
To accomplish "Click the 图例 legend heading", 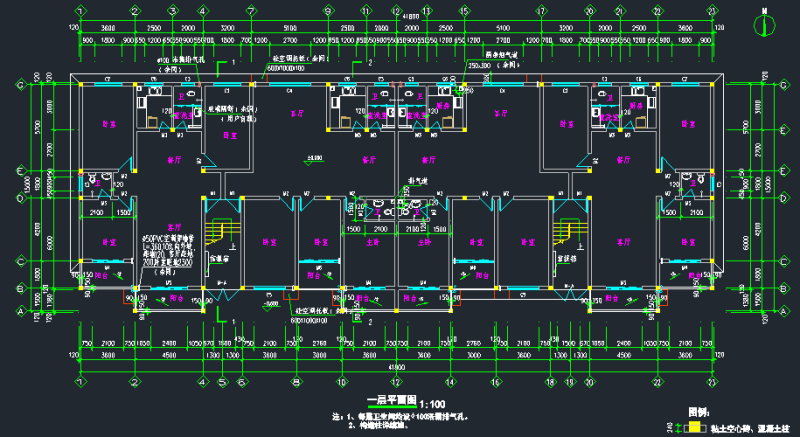I will (700, 411).
